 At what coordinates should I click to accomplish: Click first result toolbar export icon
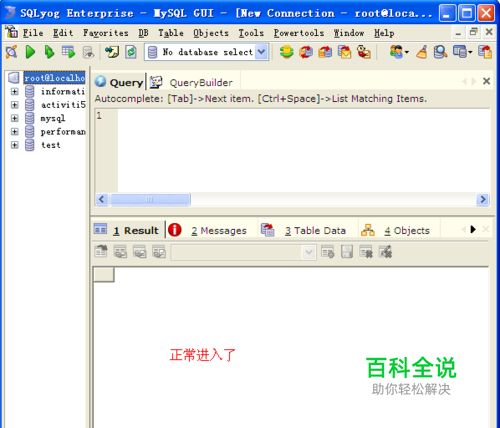101,252
